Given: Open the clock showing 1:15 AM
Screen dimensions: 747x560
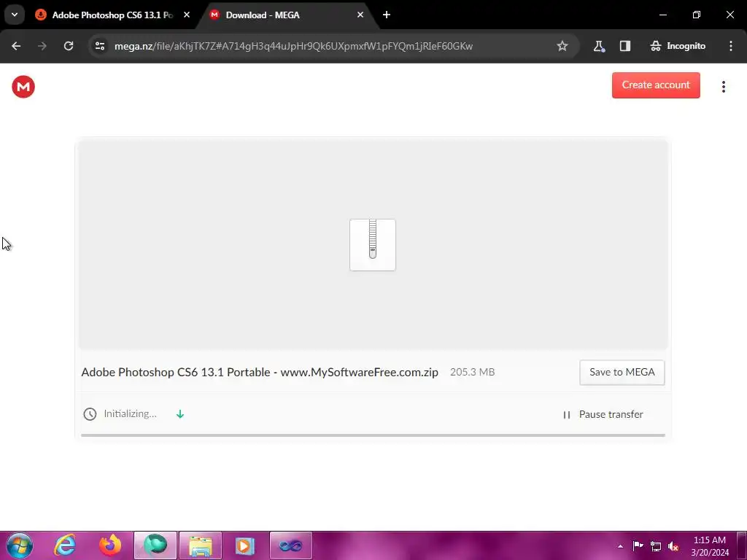Looking at the screenshot, I should tap(710, 546).
